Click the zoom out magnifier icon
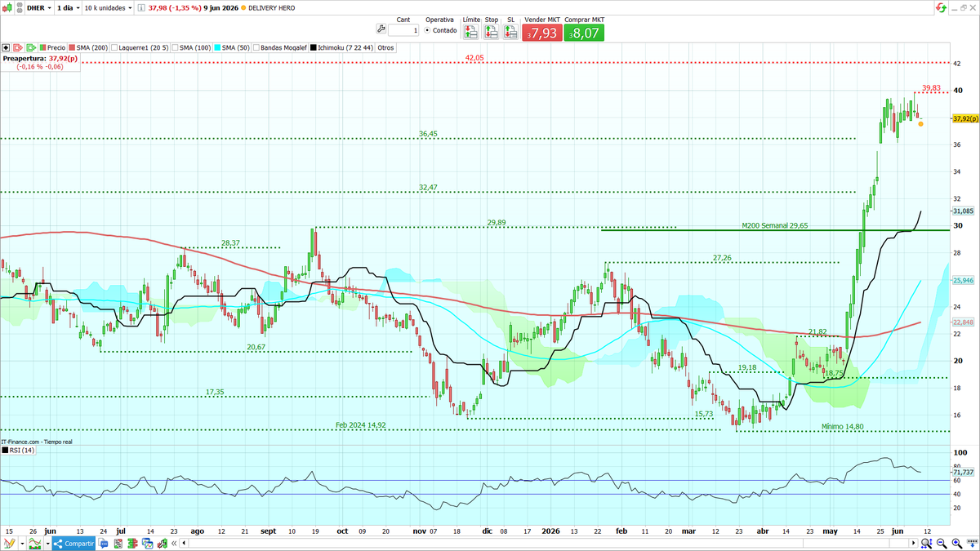 tap(940, 543)
